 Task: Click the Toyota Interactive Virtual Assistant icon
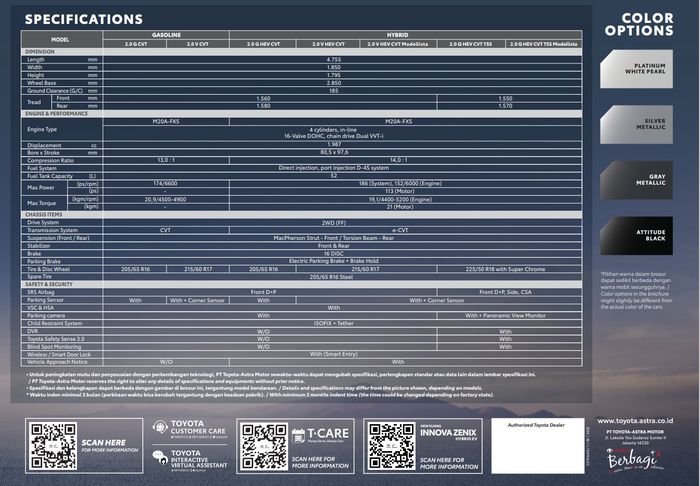159,457
